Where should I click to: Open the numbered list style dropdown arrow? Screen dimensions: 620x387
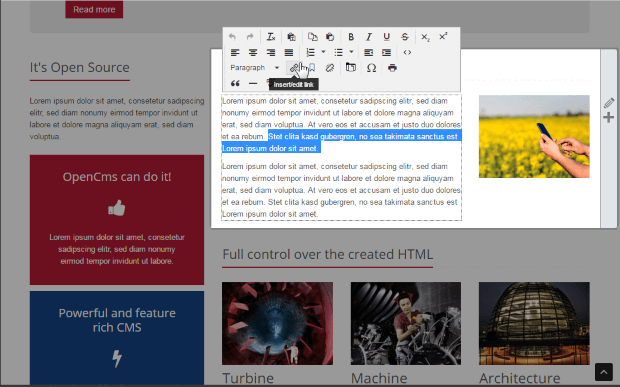tap(323, 52)
